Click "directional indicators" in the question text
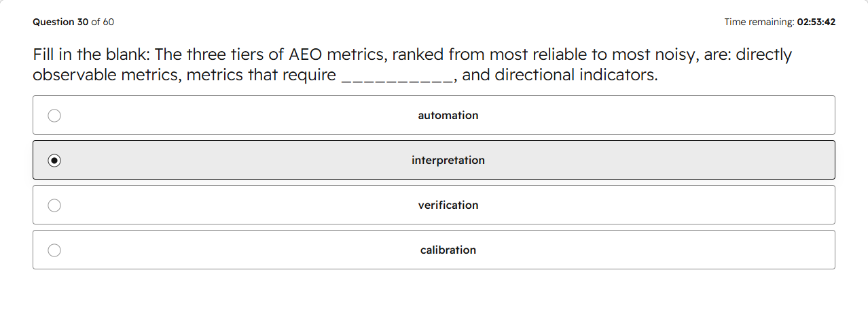 [x=575, y=76]
